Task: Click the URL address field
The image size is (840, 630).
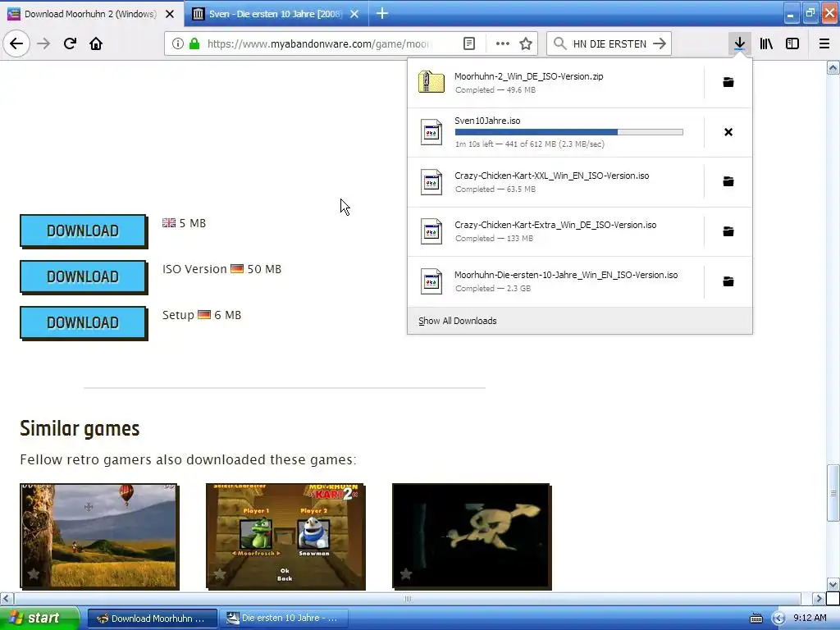Action: click(317, 43)
